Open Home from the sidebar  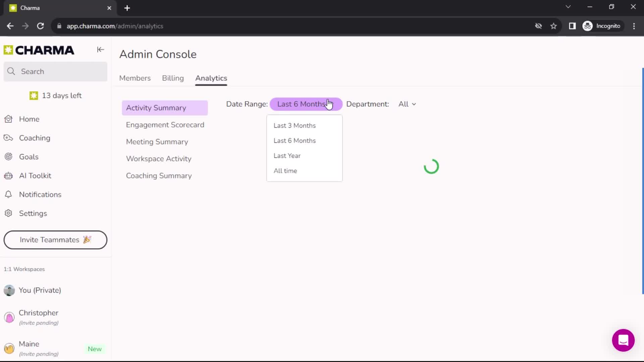tap(29, 119)
